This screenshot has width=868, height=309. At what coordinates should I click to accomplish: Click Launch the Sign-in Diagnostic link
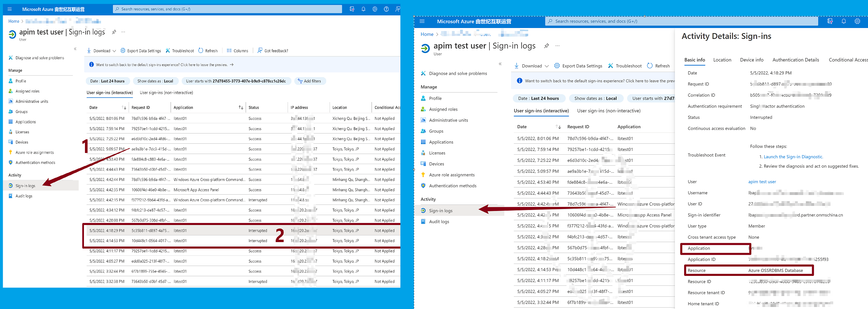pos(793,157)
